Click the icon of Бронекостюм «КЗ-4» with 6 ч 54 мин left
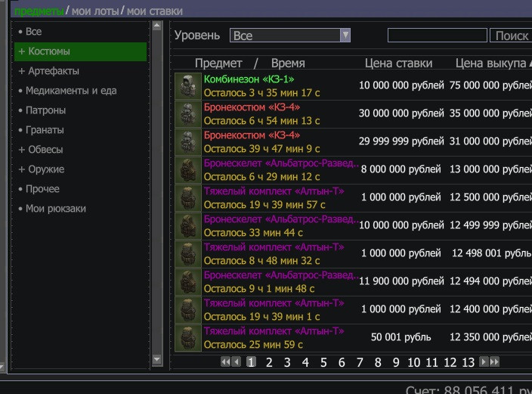 (x=188, y=114)
